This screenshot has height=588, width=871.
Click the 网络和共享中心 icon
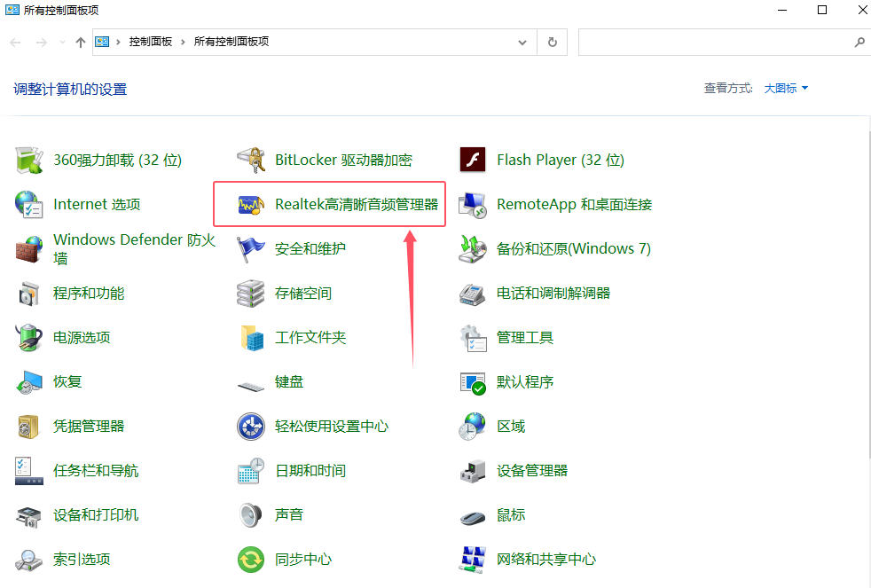[x=473, y=560]
